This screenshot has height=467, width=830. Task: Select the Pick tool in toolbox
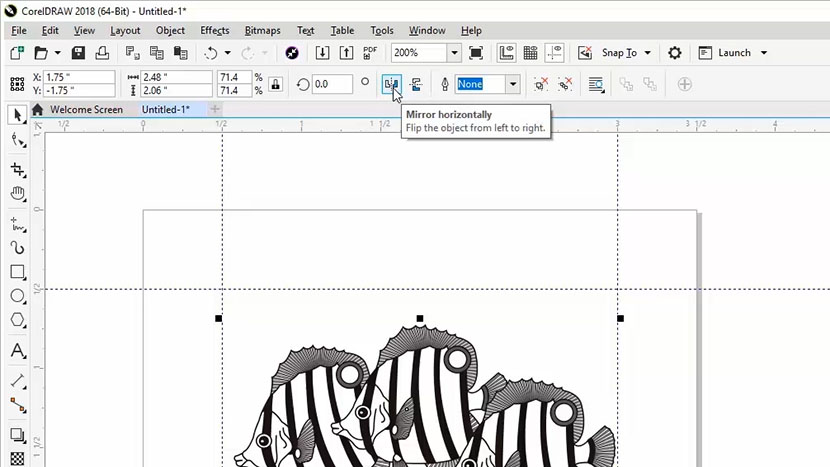point(17,115)
